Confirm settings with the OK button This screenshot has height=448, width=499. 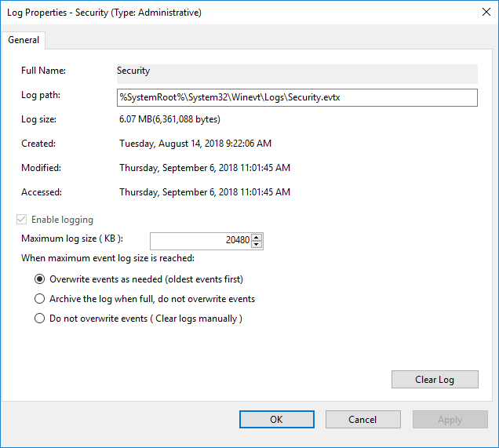tap(276, 420)
